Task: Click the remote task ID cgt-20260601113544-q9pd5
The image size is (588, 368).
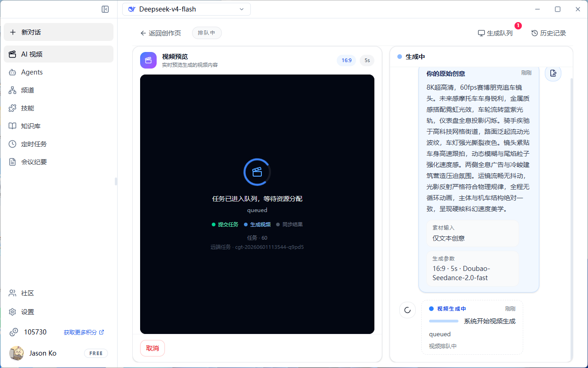Action: pyautogui.click(x=269, y=247)
